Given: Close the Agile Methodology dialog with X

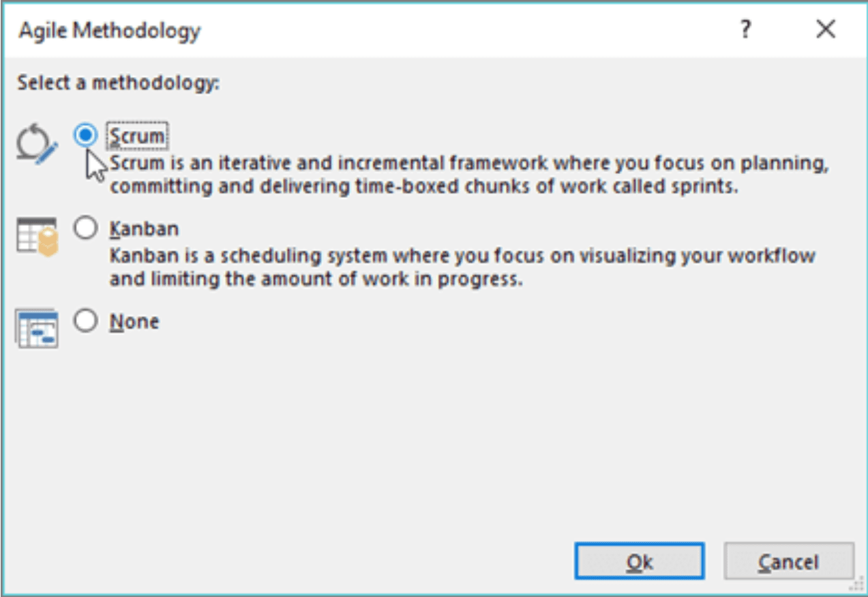Looking at the screenshot, I should point(826,30).
